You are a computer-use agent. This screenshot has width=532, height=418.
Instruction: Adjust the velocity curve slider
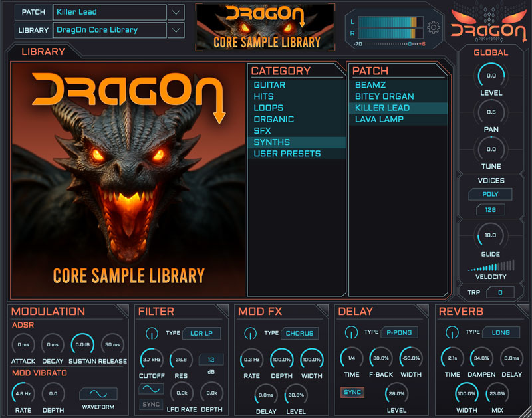coord(491,267)
